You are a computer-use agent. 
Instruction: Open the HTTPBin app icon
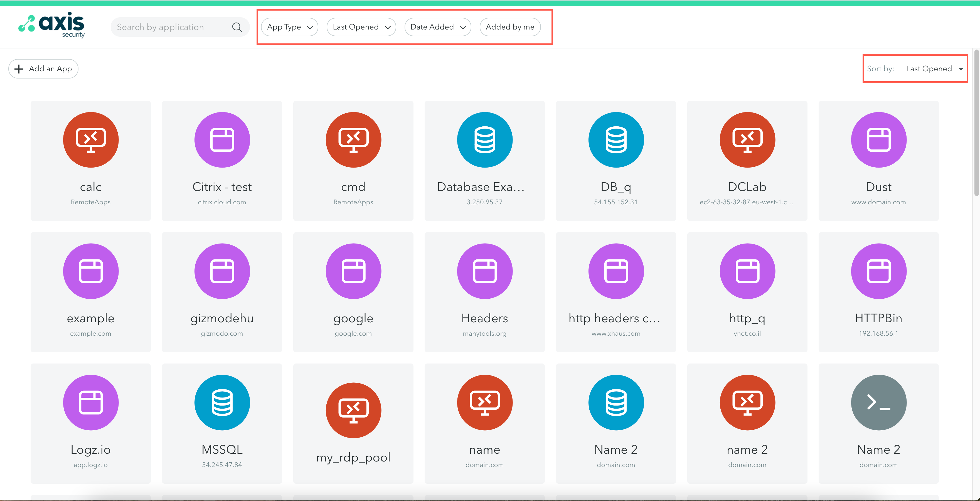point(879,271)
